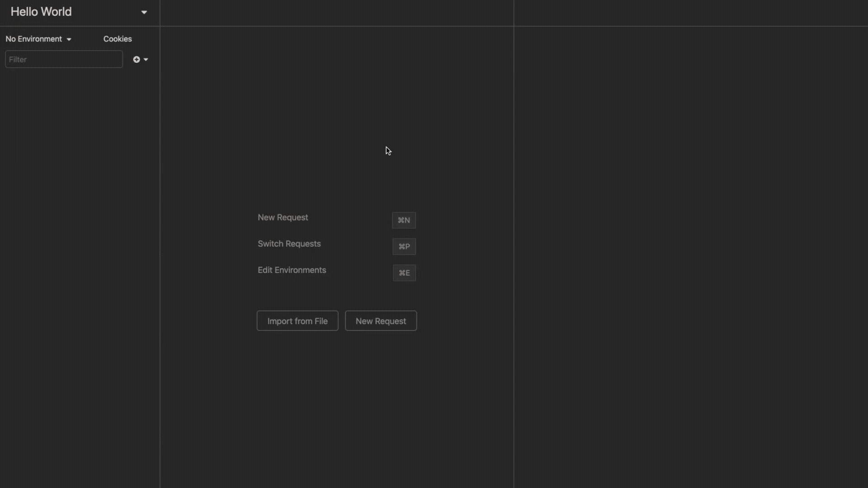868x488 pixels.
Task: Select the Switch Requests hint text
Action: (289, 244)
